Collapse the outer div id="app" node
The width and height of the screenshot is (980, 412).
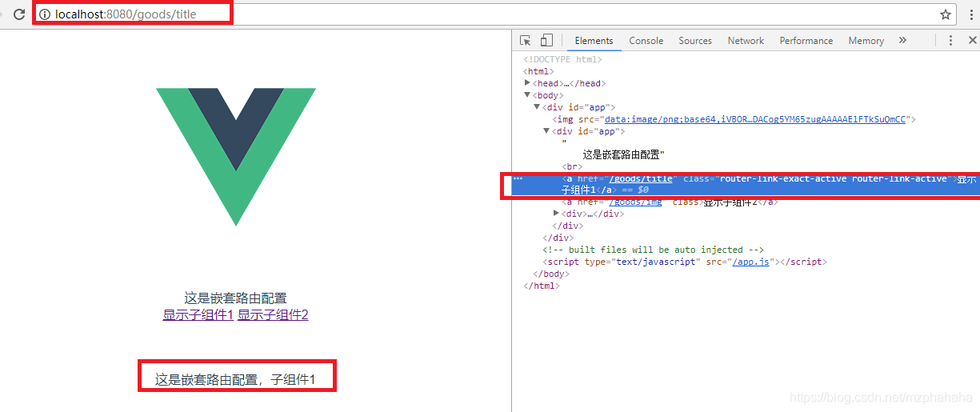(x=537, y=107)
